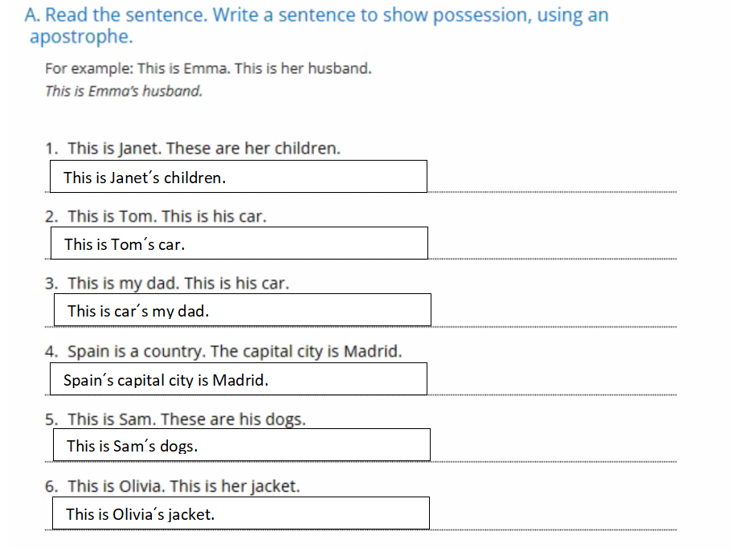Click the blue section A instruction heading
Screen dimensions: 752x560
click(317, 15)
